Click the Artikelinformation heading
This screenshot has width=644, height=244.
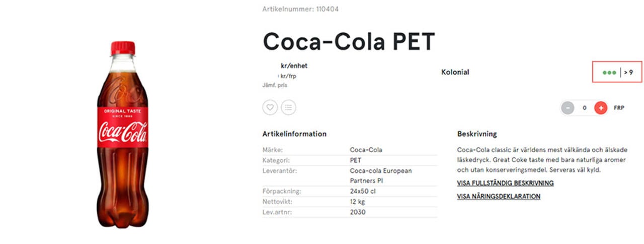(294, 134)
